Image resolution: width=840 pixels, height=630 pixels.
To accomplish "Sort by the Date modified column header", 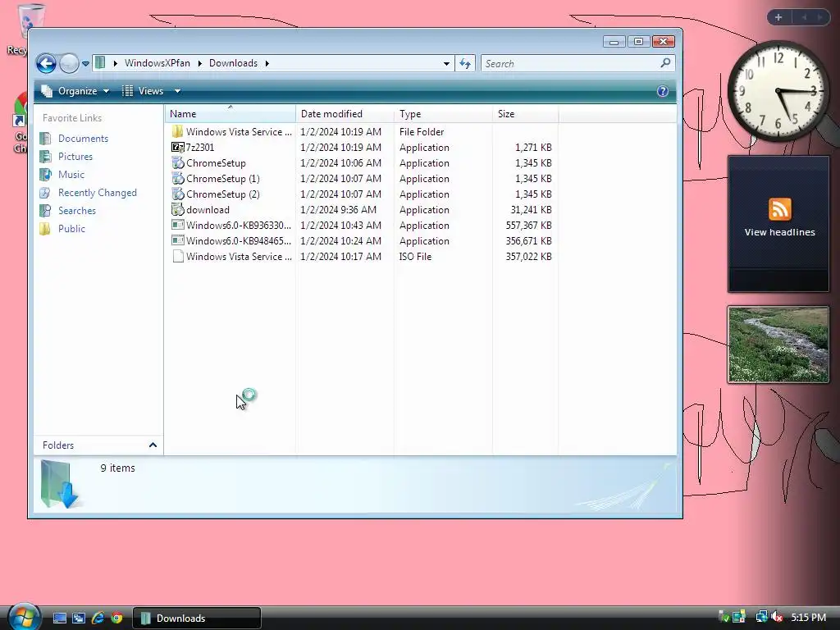I will [x=345, y=113].
